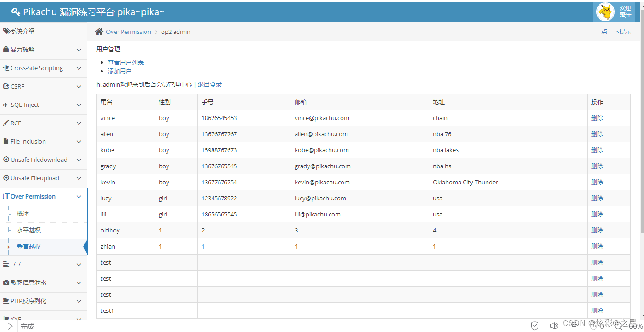The height and width of the screenshot is (332, 644).
Task: Expand the File Inclusion chevron
Action: point(79,142)
